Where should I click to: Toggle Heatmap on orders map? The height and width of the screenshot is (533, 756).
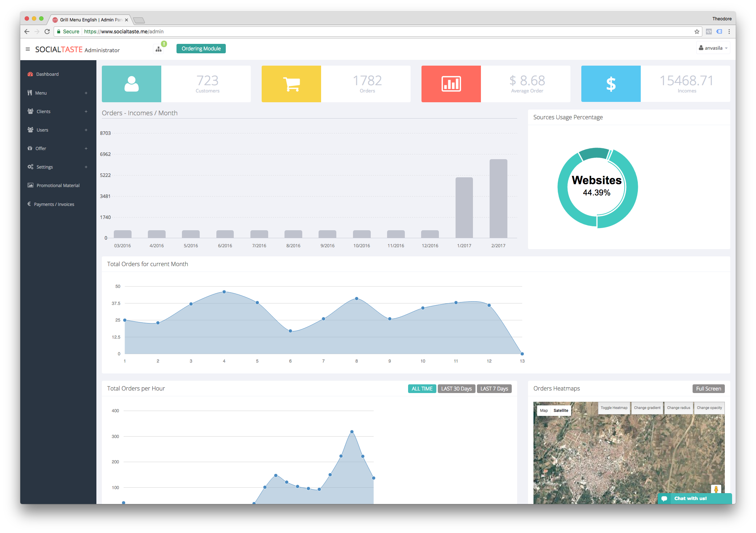pyautogui.click(x=614, y=408)
